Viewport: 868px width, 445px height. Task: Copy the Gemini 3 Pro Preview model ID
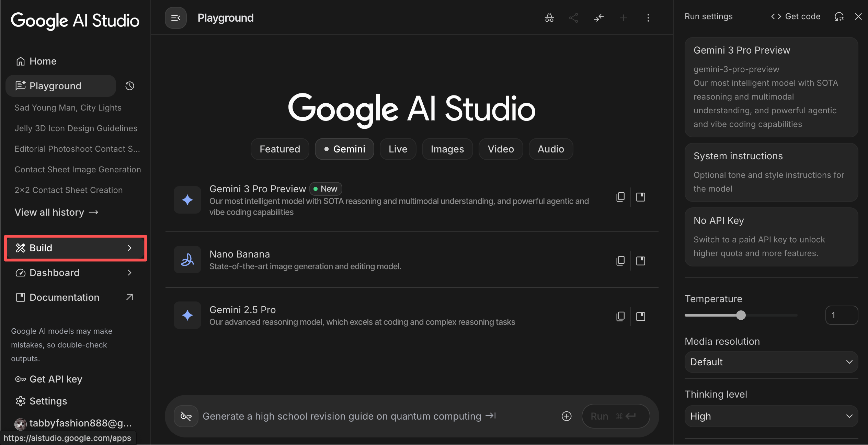pos(620,197)
